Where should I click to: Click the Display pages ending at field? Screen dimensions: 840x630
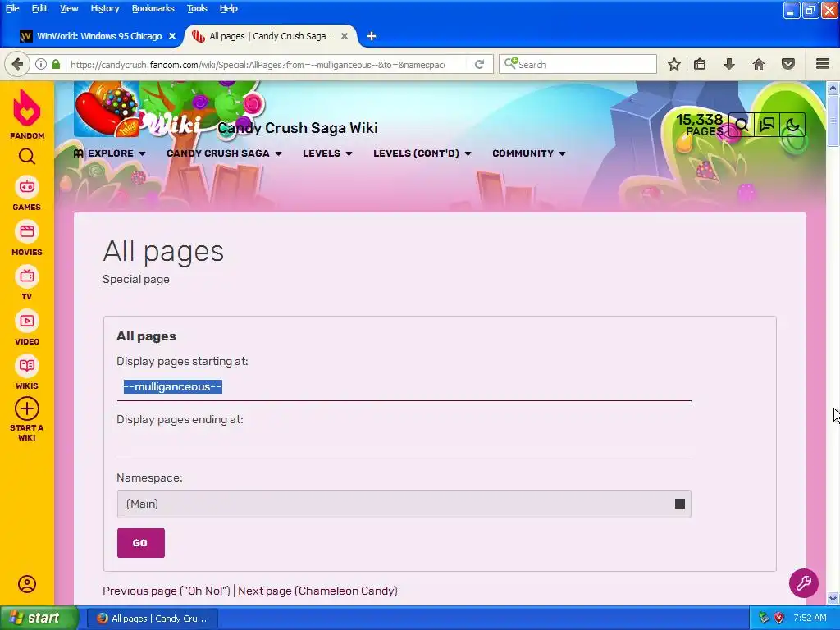tap(404, 445)
